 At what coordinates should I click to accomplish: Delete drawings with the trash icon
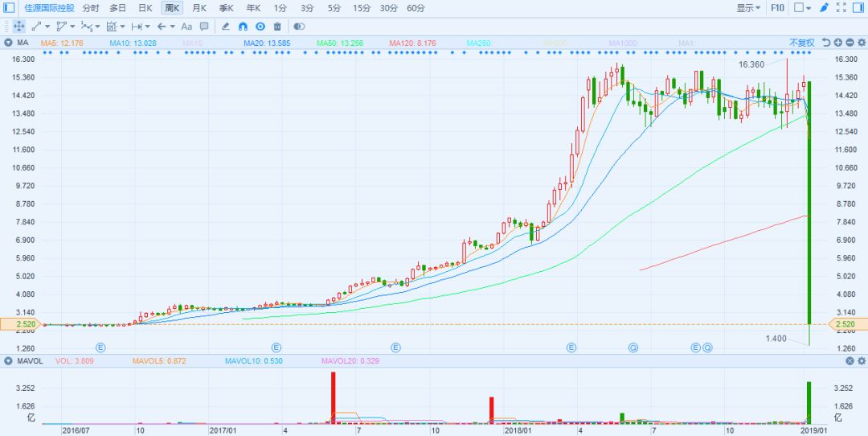pyautogui.click(x=277, y=27)
